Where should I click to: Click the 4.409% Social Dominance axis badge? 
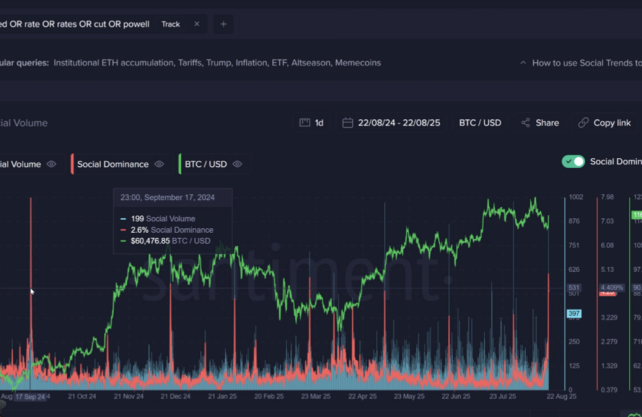[x=612, y=288]
